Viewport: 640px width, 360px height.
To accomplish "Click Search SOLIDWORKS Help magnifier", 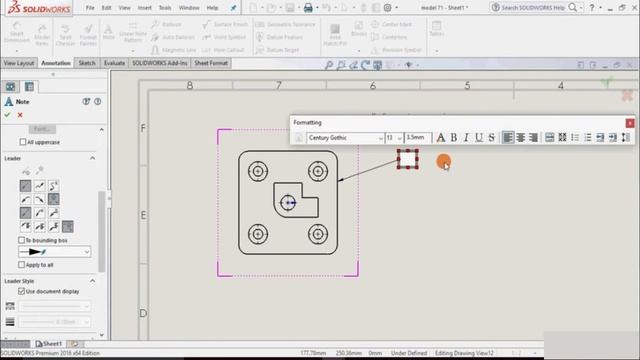I will [573, 8].
